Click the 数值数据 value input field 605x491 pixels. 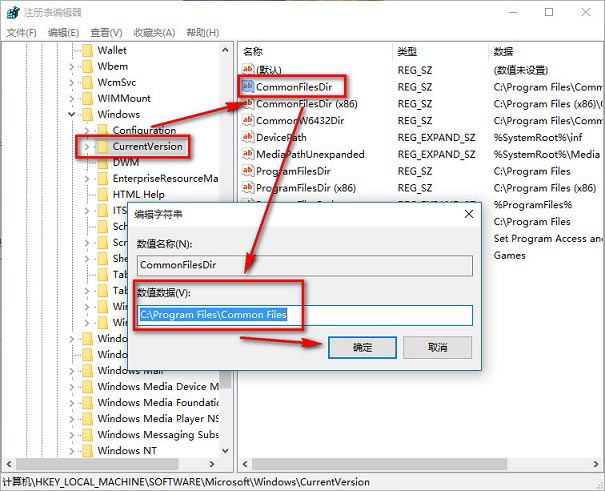point(304,315)
